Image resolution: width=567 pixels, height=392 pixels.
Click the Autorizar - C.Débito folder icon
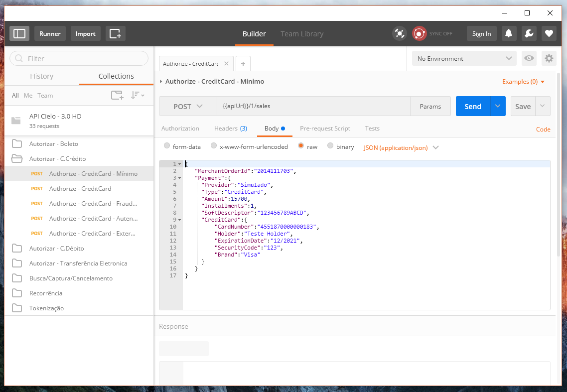(x=16, y=248)
